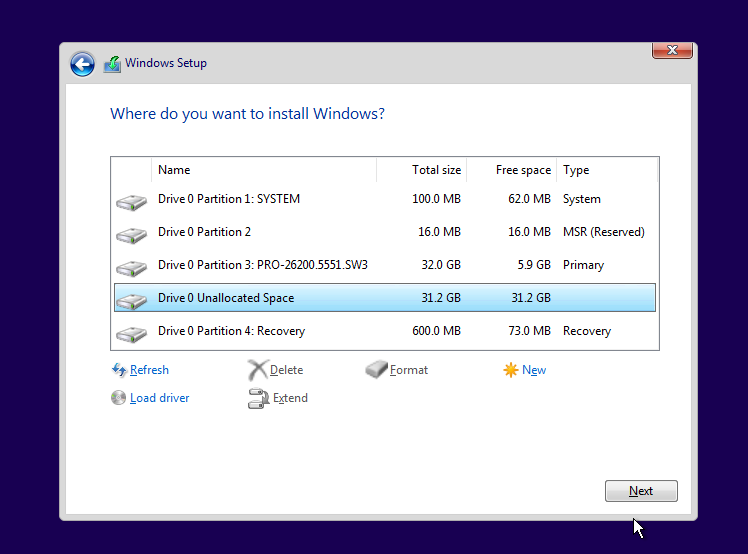The image size is (748, 554).
Task: Select Drive 0 Unallocated Space
Action: pyautogui.click(x=385, y=298)
